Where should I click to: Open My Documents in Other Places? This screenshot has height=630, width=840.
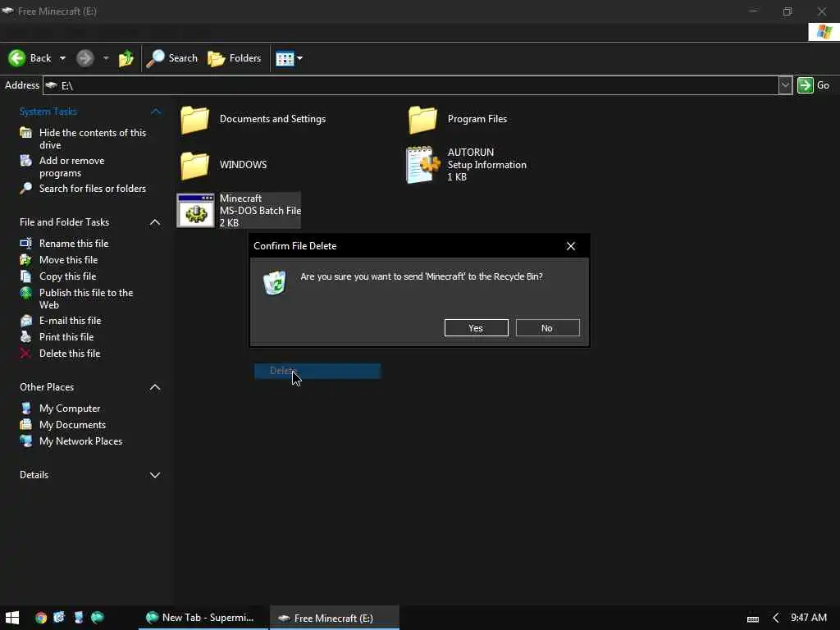(x=72, y=425)
